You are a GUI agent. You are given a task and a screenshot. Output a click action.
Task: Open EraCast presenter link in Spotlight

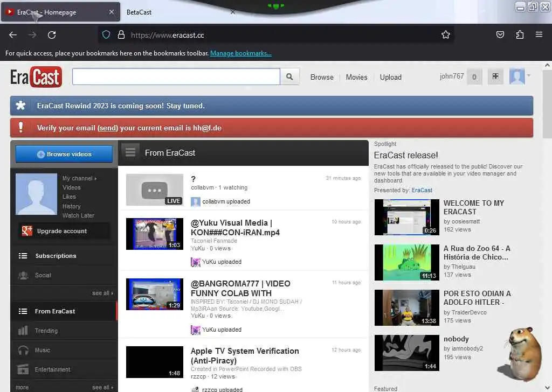422,190
